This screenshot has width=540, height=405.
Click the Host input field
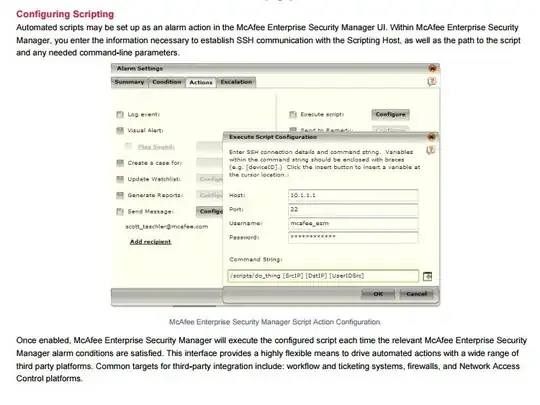coord(353,195)
